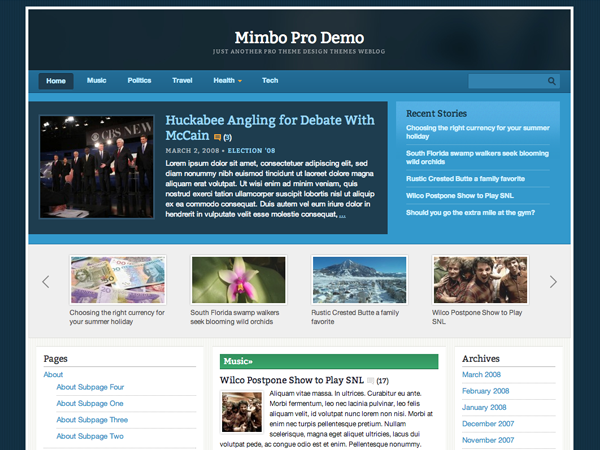This screenshot has height=450, width=600.
Task: Open the Travel nav item
Action: coord(182,80)
